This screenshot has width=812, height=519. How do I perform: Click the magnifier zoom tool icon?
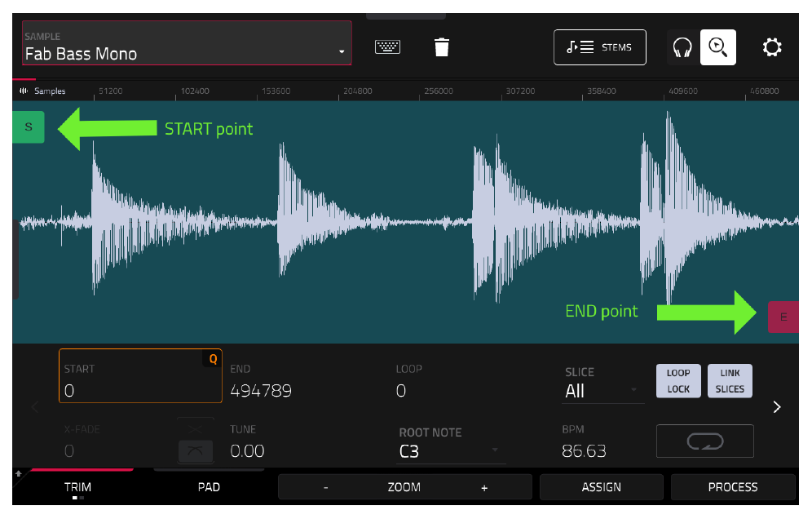pyautogui.click(x=717, y=47)
